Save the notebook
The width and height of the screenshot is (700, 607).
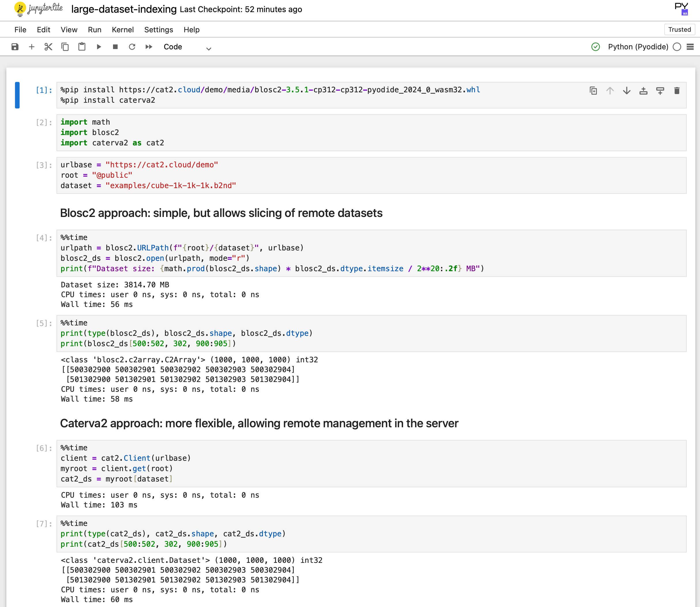(x=15, y=47)
